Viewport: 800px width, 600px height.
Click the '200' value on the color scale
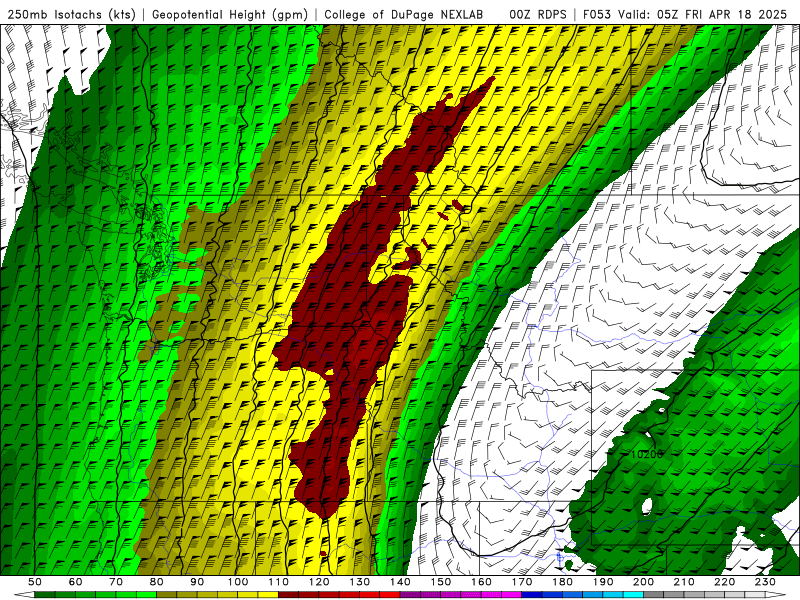pos(643,582)
